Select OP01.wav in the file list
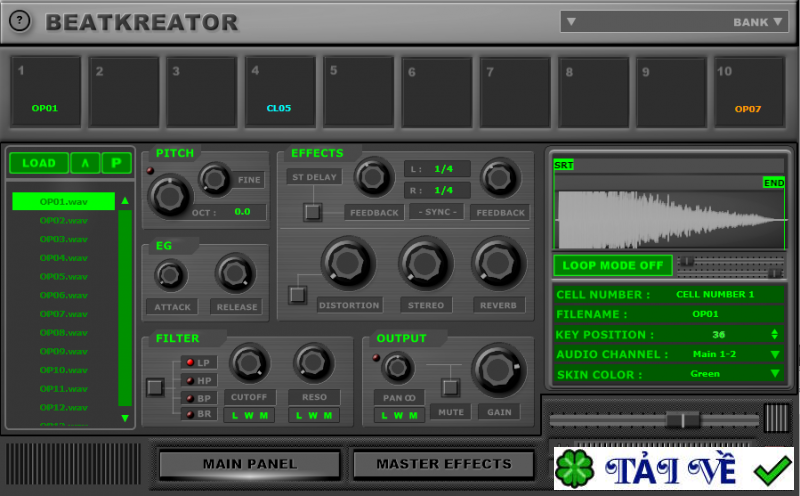Screen dimensions: 800x496 [63, 202]
